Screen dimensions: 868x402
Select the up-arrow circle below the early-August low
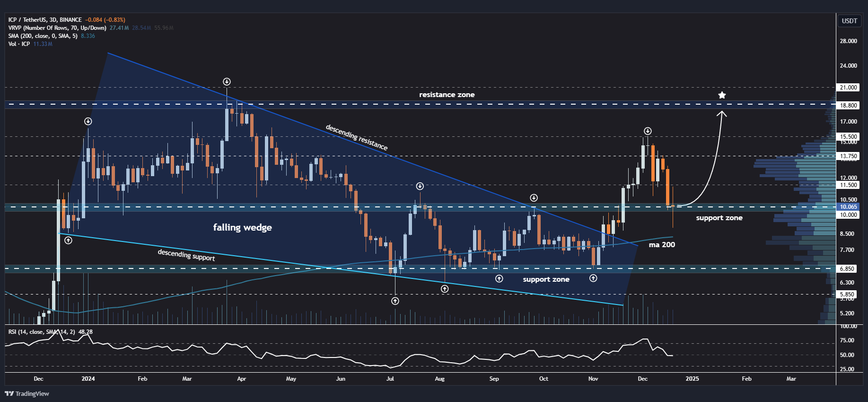(445, 289)
